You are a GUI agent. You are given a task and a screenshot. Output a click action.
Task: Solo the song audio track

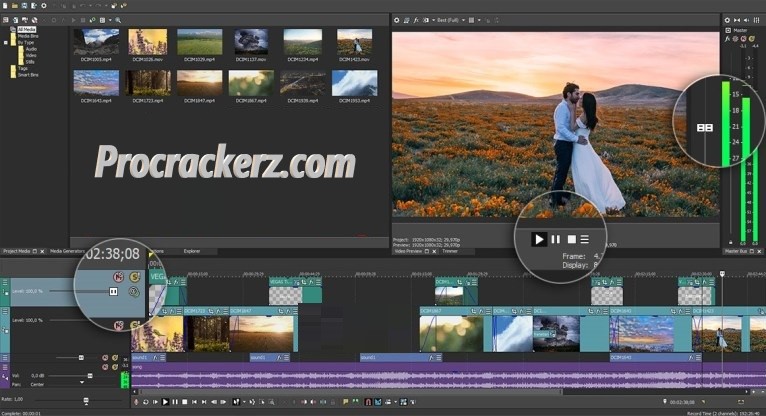coord(115,367)
